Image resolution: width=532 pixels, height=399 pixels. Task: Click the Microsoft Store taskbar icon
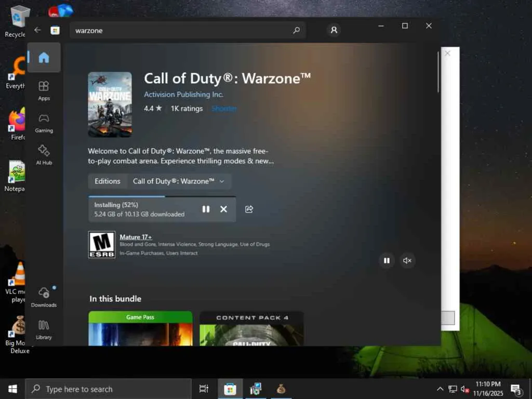[x=230, y=389]
